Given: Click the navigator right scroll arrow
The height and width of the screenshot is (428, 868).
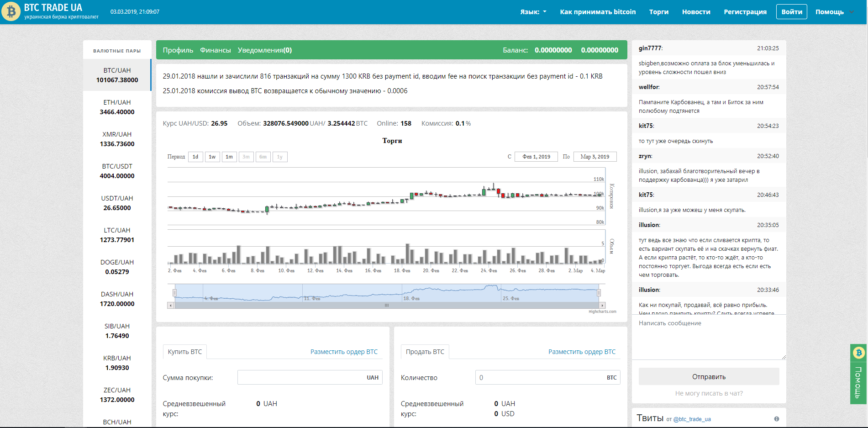Looking at the screenshot, I should pos(602,305).
